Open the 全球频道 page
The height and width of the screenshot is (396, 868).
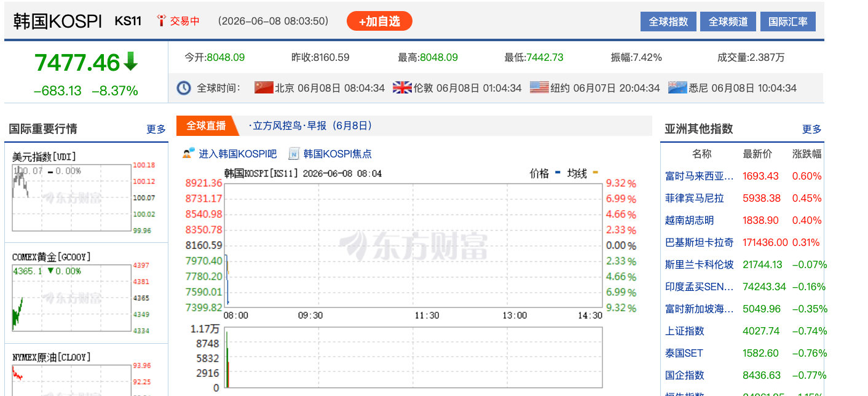[728, 22]
